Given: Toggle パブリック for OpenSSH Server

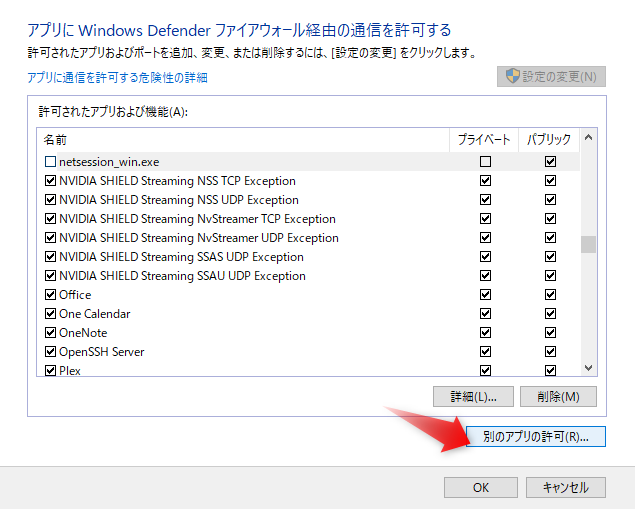Looking at the screenshot, I should [550, 351].
